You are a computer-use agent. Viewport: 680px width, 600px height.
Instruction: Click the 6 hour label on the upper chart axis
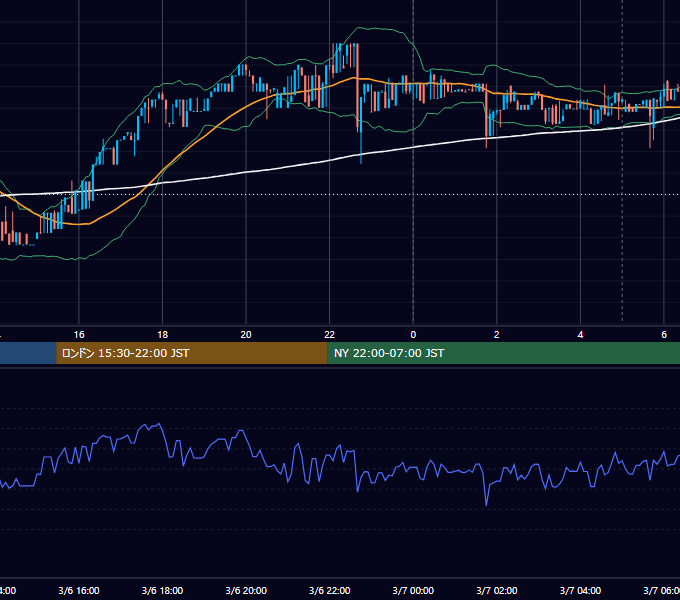click(x=664, y=335)
